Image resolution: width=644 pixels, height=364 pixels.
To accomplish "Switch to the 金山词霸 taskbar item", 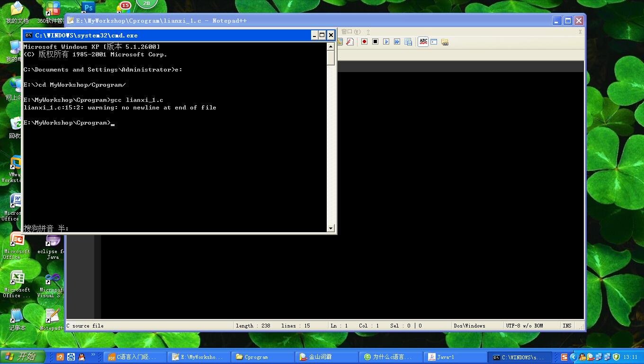I will coord(327,357).
